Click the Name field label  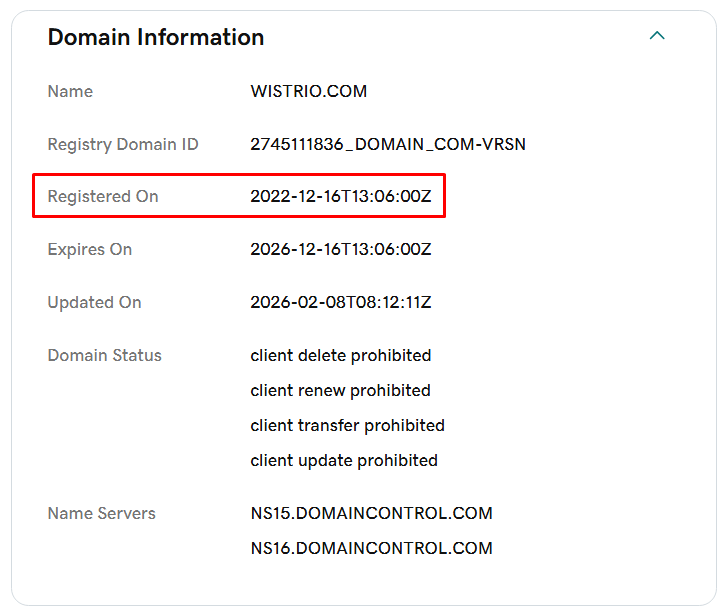coord(70,92)
